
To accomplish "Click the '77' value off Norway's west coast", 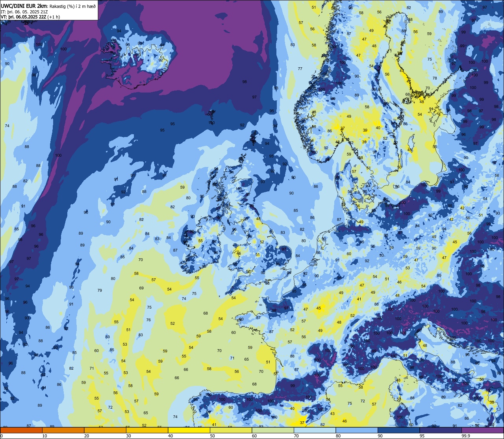I will 300,69.
